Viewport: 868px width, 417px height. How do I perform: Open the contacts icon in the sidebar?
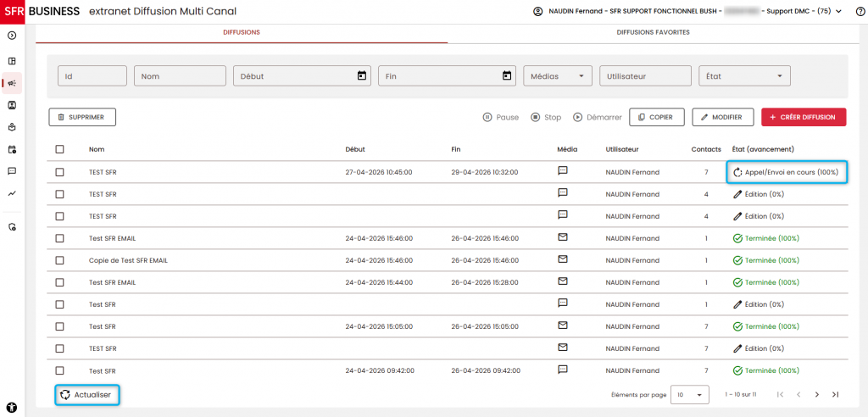12,104
